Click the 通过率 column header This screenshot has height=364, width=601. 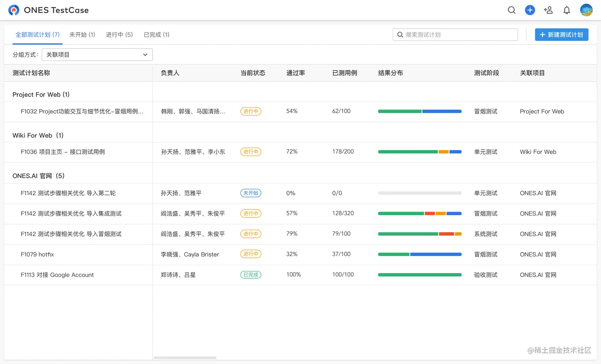[x=296, y=73]
